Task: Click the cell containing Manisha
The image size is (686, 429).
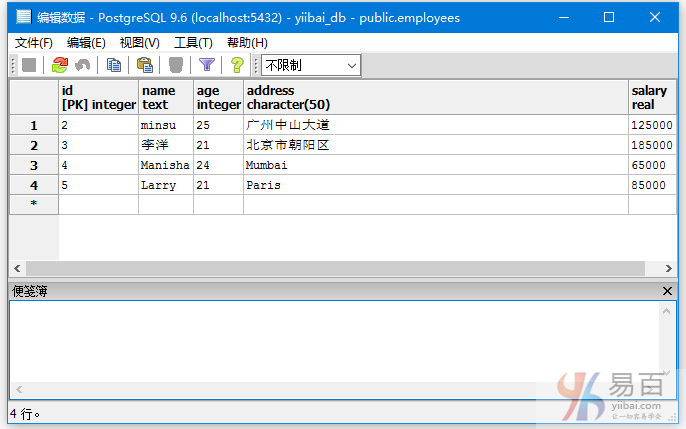Action: coord(165,165)
